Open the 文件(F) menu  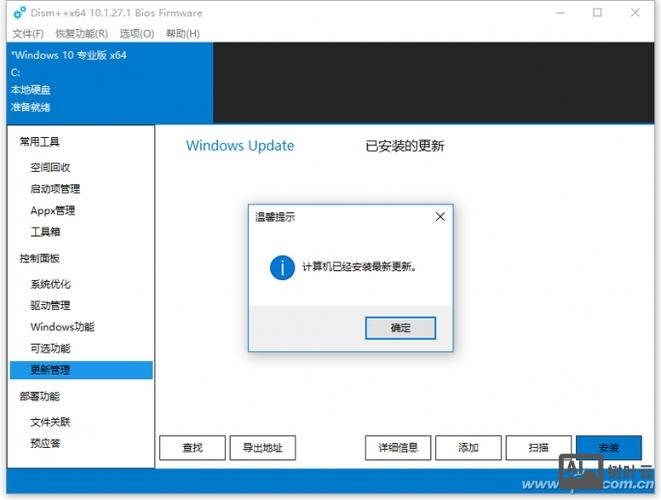click(x=28, y=34)
